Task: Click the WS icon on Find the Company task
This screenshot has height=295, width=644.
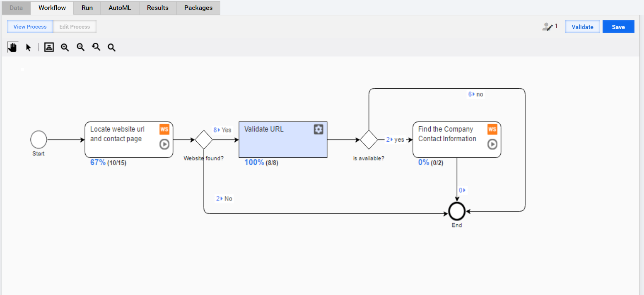Action: [x=492, y=129]
